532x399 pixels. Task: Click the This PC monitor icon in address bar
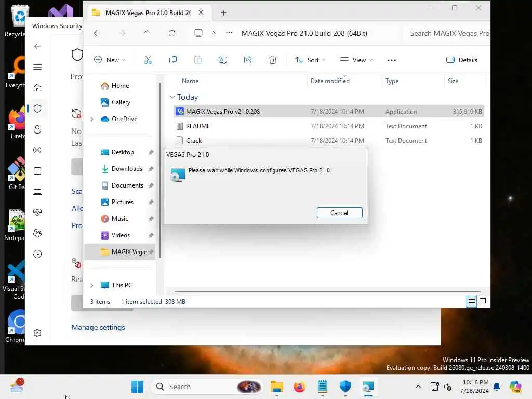point(198,33)
